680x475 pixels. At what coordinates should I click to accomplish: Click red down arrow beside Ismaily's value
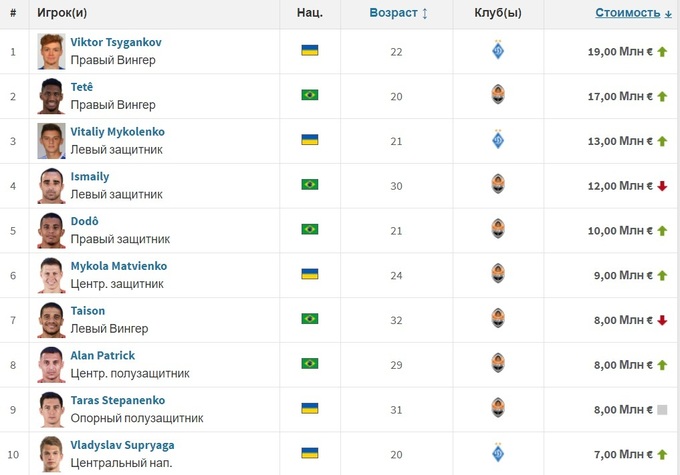click(662, 186)
